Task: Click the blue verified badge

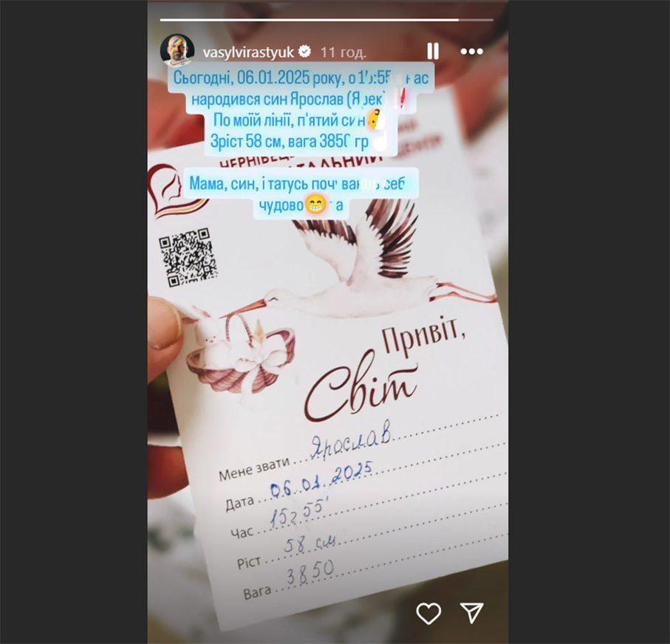Action: (304, 52)
